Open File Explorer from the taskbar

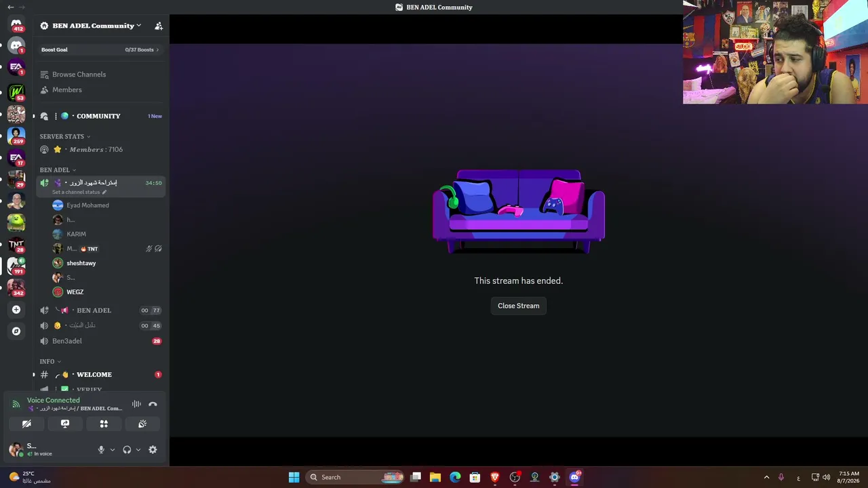pyautogui.click(x=435, y=477)
